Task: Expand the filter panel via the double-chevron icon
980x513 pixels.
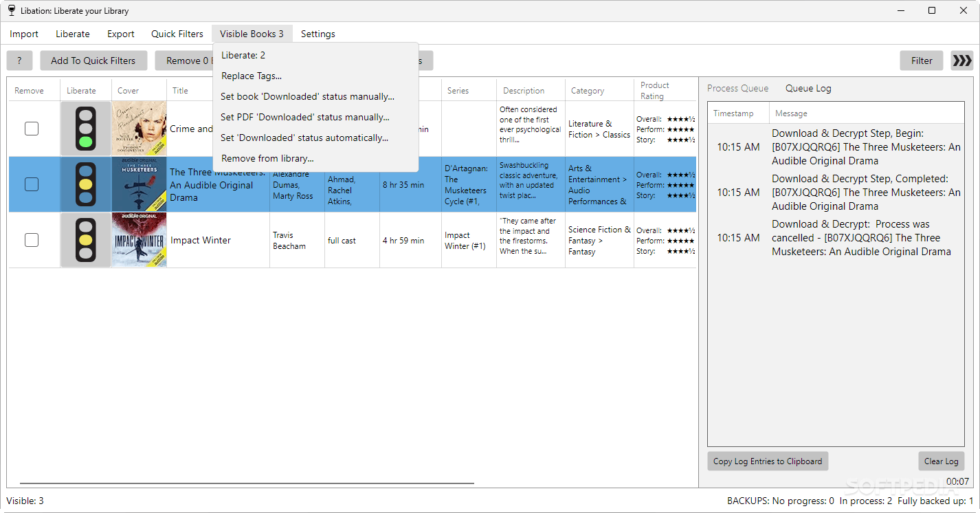Action: click(x=961, y=61)
